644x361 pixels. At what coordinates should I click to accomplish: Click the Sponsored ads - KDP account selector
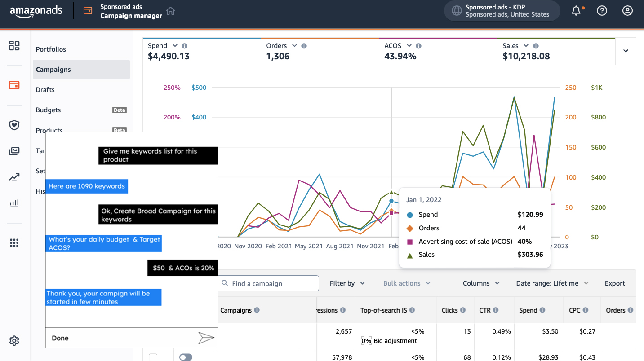[502, 11]
